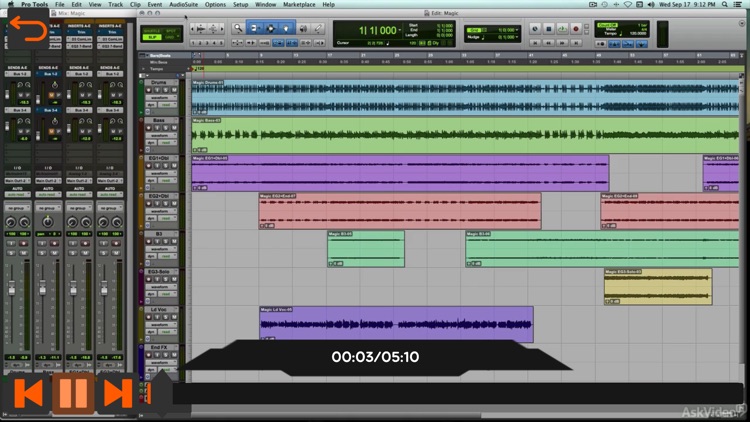Open the Track menu
Screen dimensions: 750x422
pyautogui.click(x=115, y=4)
